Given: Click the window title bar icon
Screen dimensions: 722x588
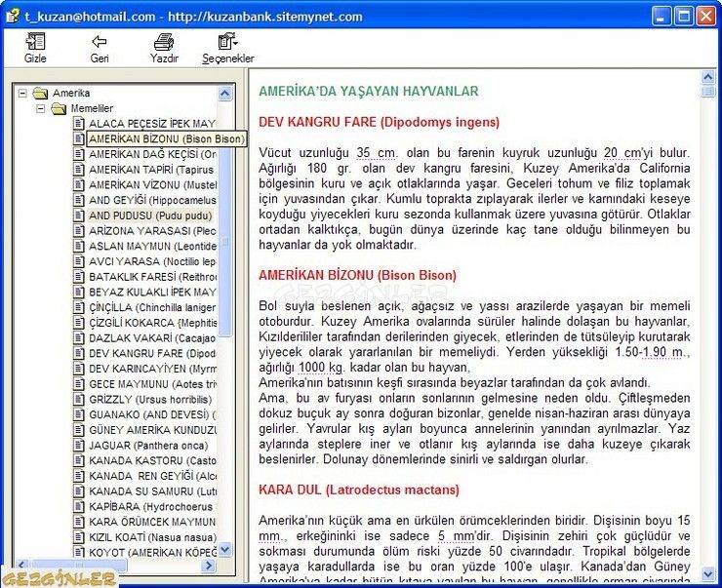Looking at the screenshot, I should [13, 17].
